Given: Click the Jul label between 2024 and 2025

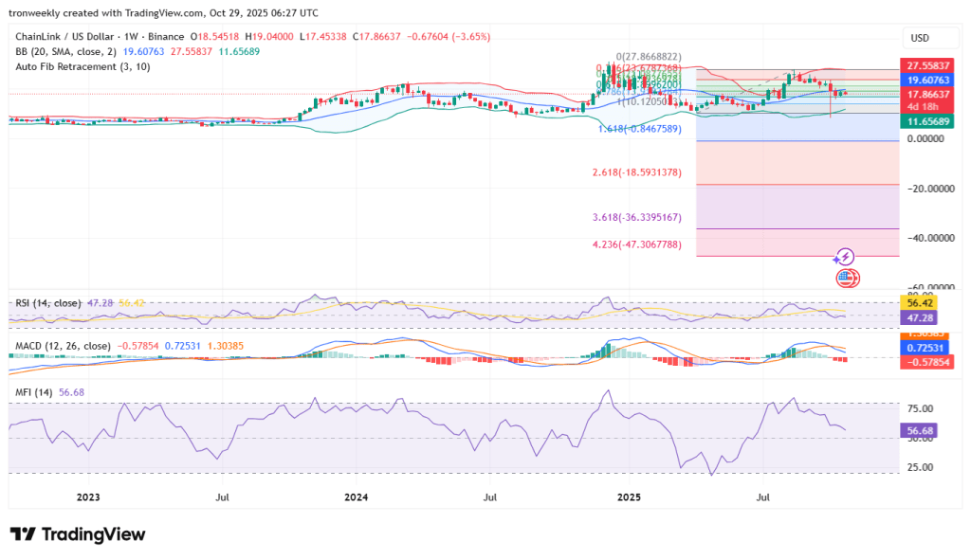Looking at the screenshot, I should click(490, 497).
